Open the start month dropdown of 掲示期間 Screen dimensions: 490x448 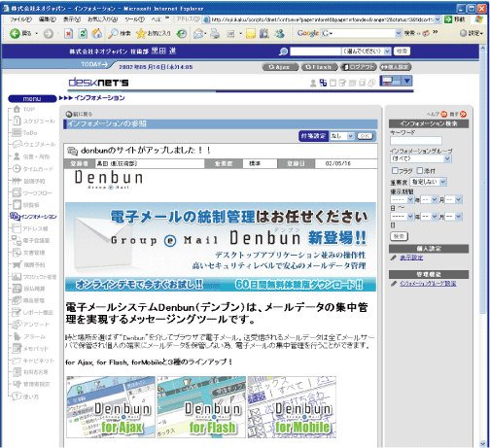pyautogui.click(x=429, y=200)
